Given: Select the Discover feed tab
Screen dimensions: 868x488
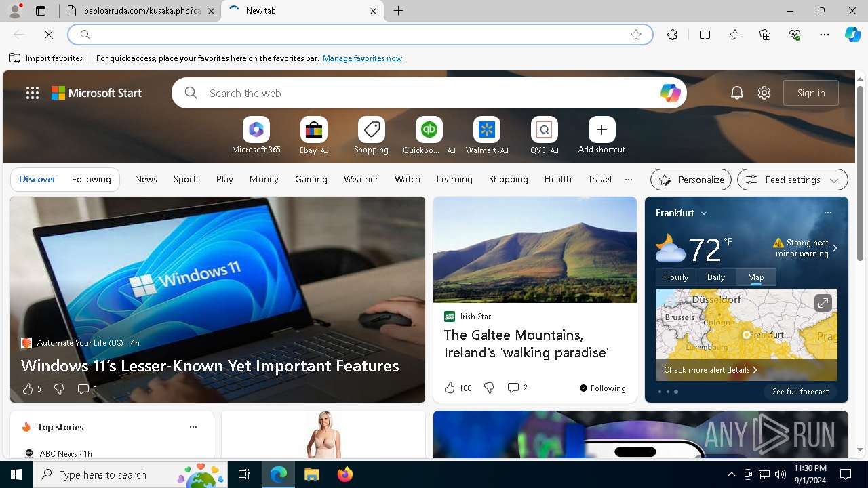Looking at the screenshot, I should [37, 179].
